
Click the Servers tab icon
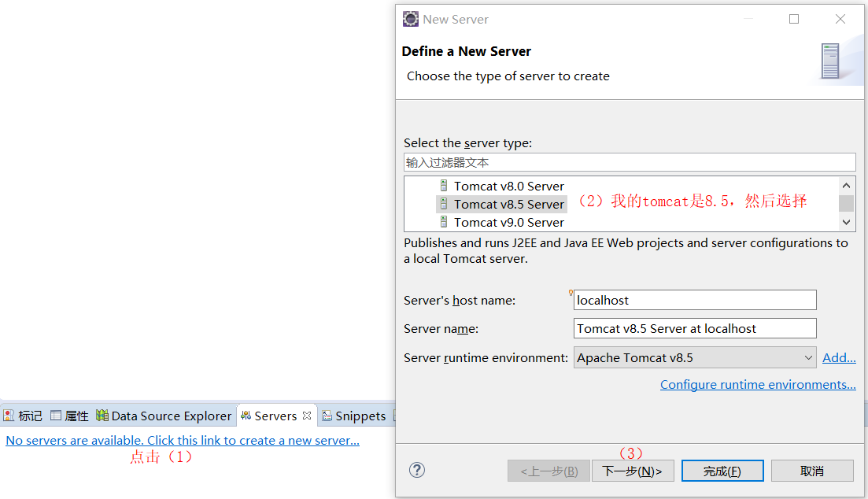[x=246, y=416]
